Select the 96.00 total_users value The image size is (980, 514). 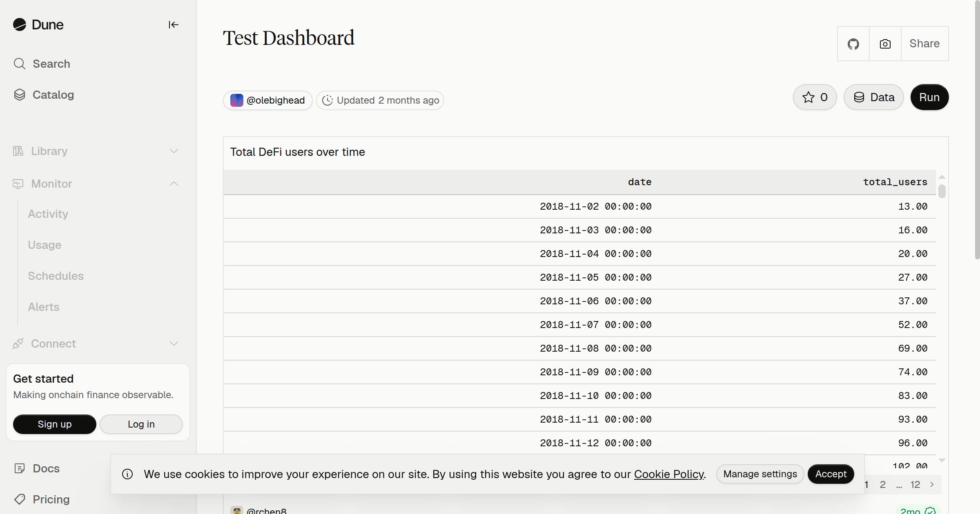coord(913,443)
